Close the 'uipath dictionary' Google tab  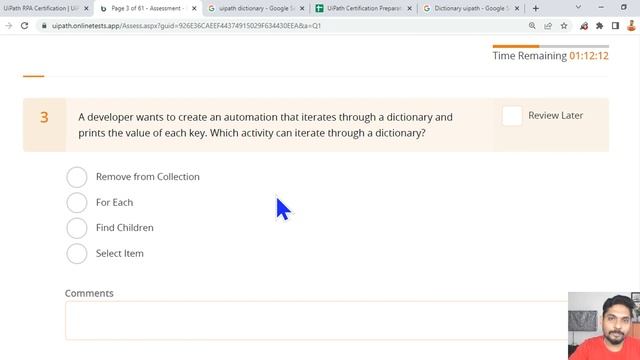coord(302,8)
